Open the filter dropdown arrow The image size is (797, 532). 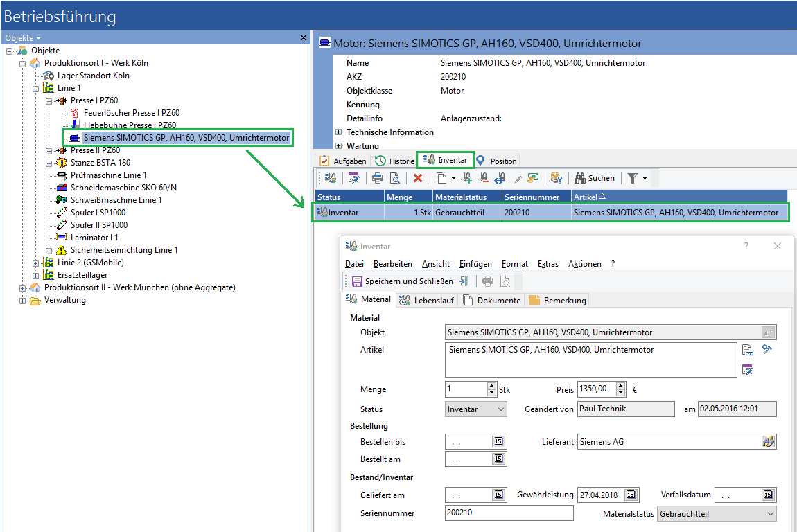coord(645,178)
